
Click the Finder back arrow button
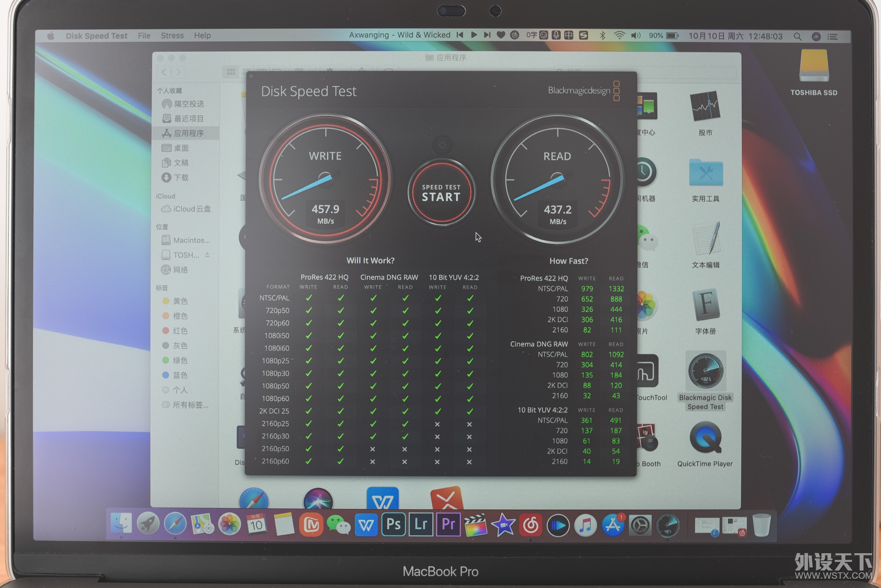[164, 72]
